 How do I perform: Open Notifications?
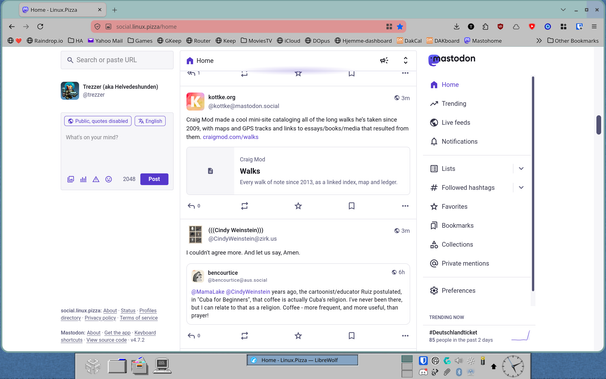[x=454, y=141]
